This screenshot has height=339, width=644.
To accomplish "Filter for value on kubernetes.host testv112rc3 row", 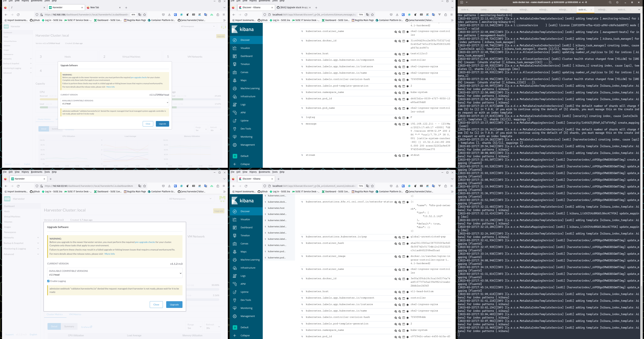I will point(396,54).
